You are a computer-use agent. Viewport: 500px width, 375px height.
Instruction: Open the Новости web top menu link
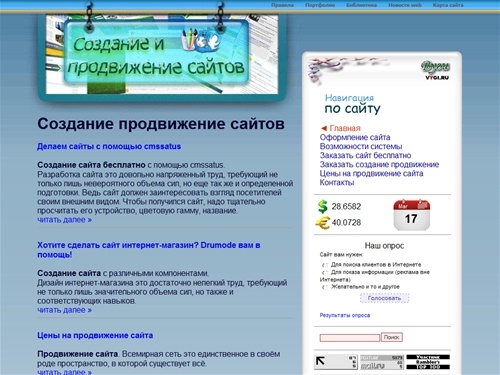[405, 5]
